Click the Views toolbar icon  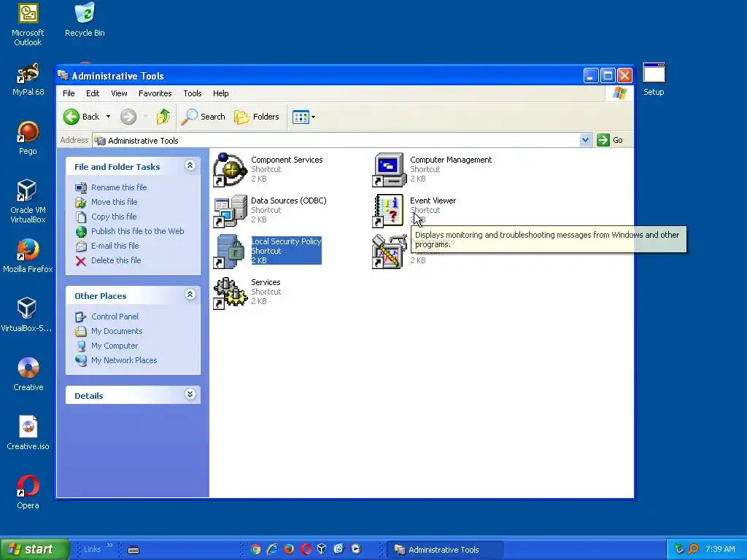coord(301,117)
